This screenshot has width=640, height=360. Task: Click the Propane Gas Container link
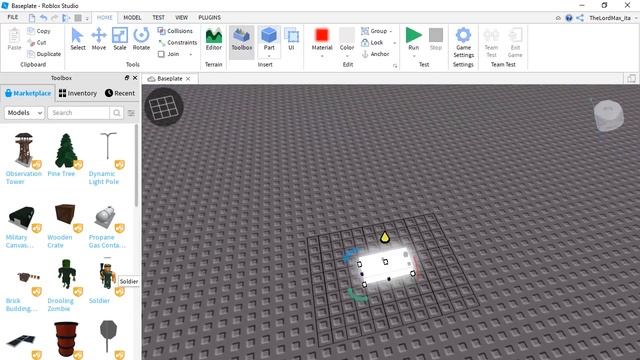pos(107,241)
